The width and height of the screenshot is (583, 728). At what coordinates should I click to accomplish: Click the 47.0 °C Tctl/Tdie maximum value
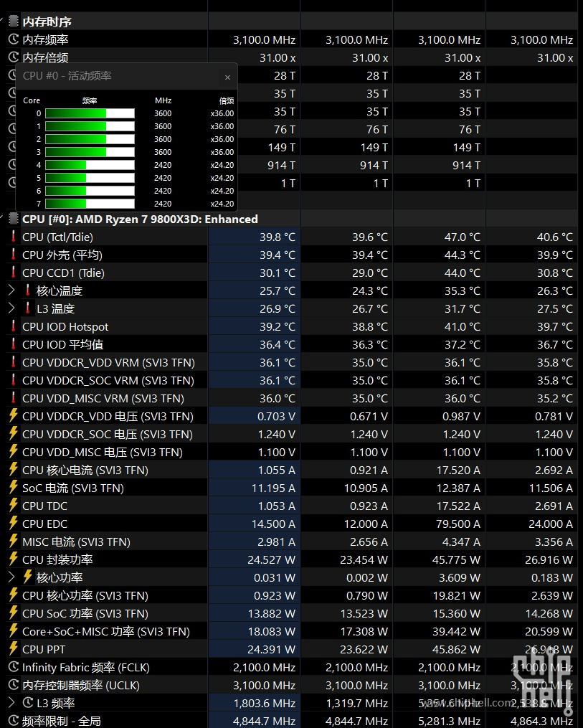point(463,237)
